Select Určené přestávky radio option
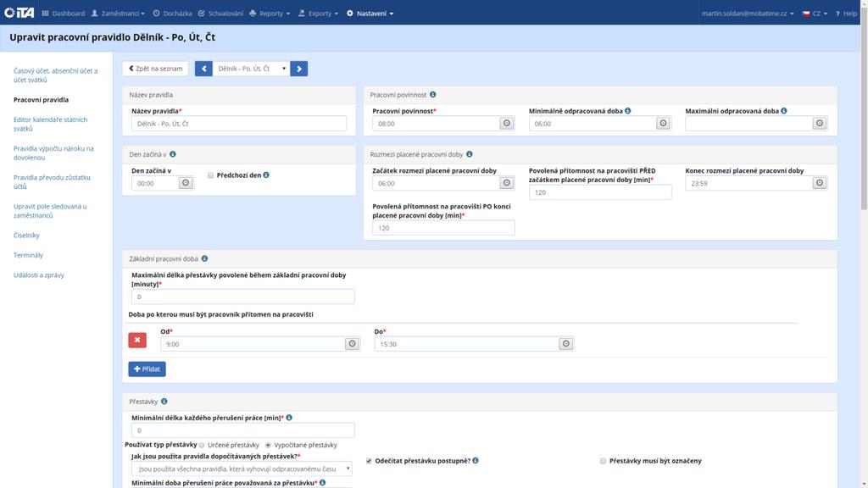The image size is (868, 488). click(x=202, y=445)
